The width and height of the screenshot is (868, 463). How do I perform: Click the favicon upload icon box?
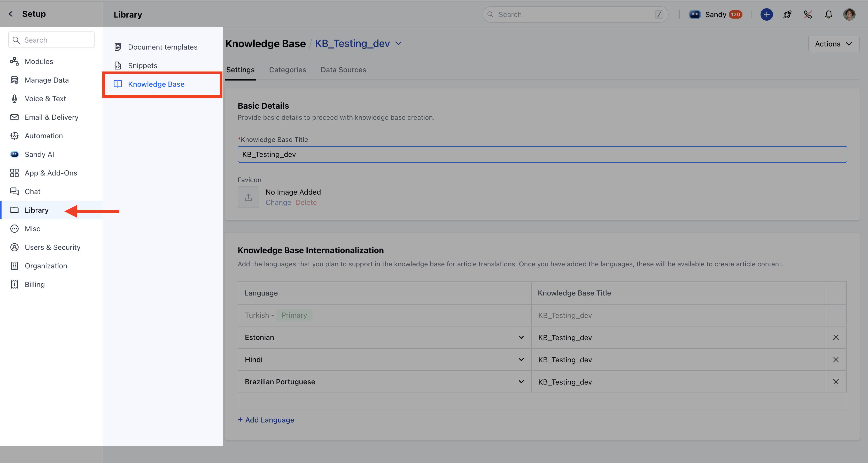pos(248,197)
